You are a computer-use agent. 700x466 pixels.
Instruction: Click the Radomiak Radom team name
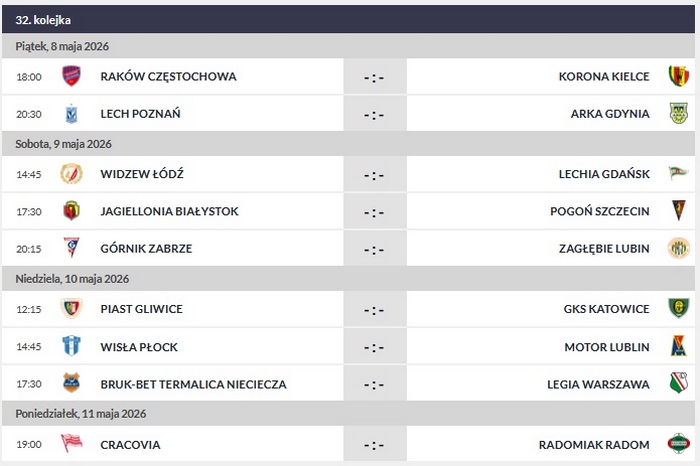[594, 445]
